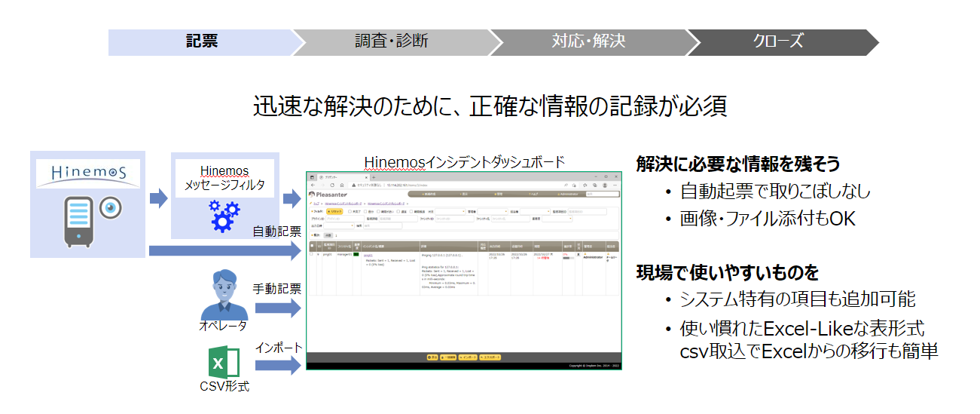Screen dimensions: 980x414
Task: Check the 期限が近い filter checkbox
Action: (x=378, y=211)
